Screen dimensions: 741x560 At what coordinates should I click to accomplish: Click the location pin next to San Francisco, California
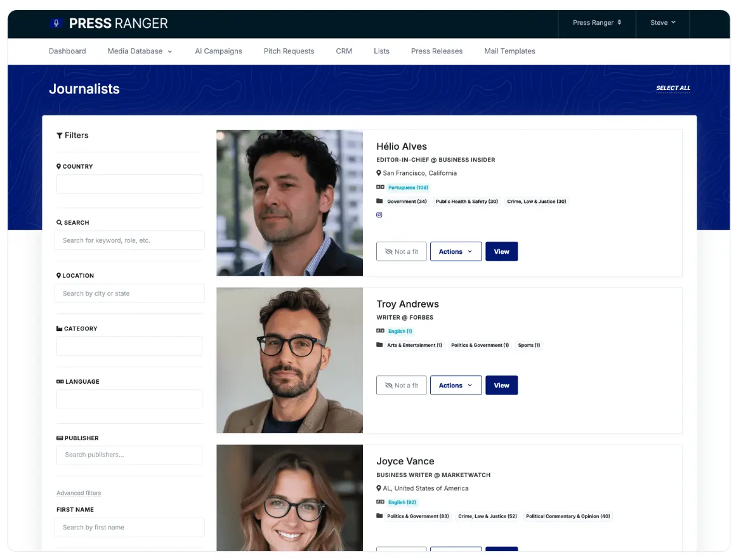click(379, 173)
